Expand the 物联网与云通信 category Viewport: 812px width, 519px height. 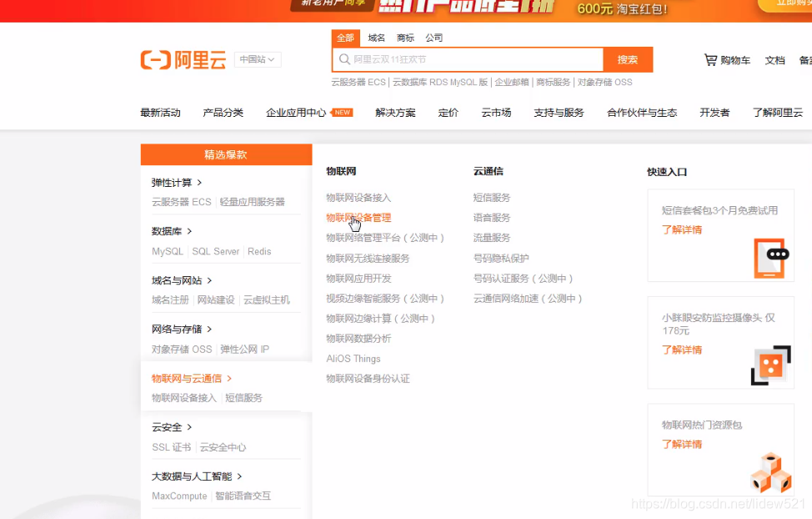point(192,379)
